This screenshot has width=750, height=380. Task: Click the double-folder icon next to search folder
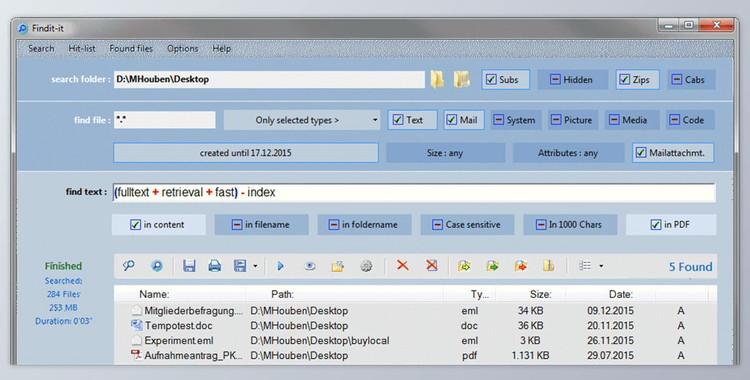point(462,79)
